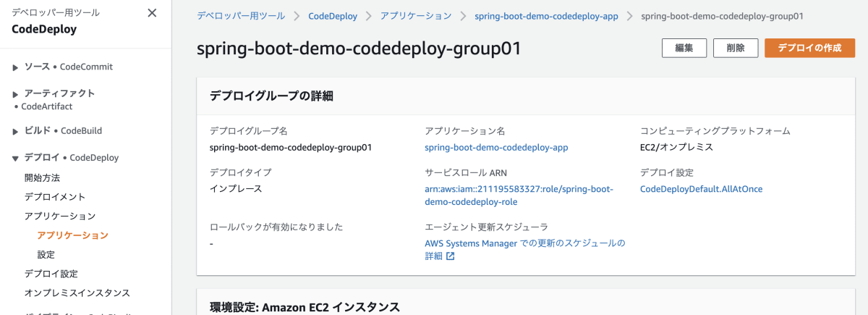Click the last breadcrumb spring-boot-demo-codedeploy-group01

(722, 16)
